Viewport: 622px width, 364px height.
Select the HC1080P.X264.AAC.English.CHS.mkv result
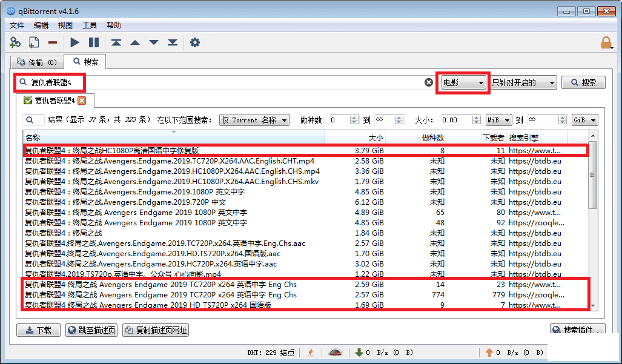[305, 182]
